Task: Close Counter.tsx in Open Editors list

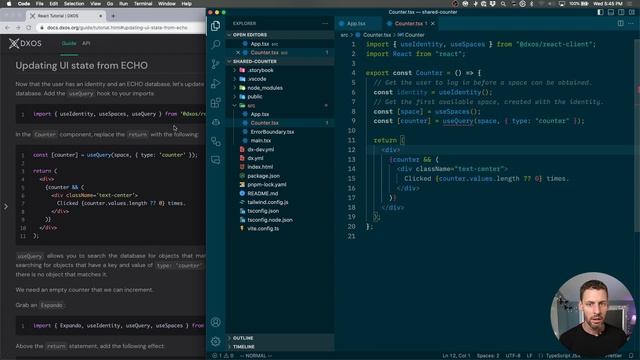Action: pyautogui.click(x=238, y=53)
